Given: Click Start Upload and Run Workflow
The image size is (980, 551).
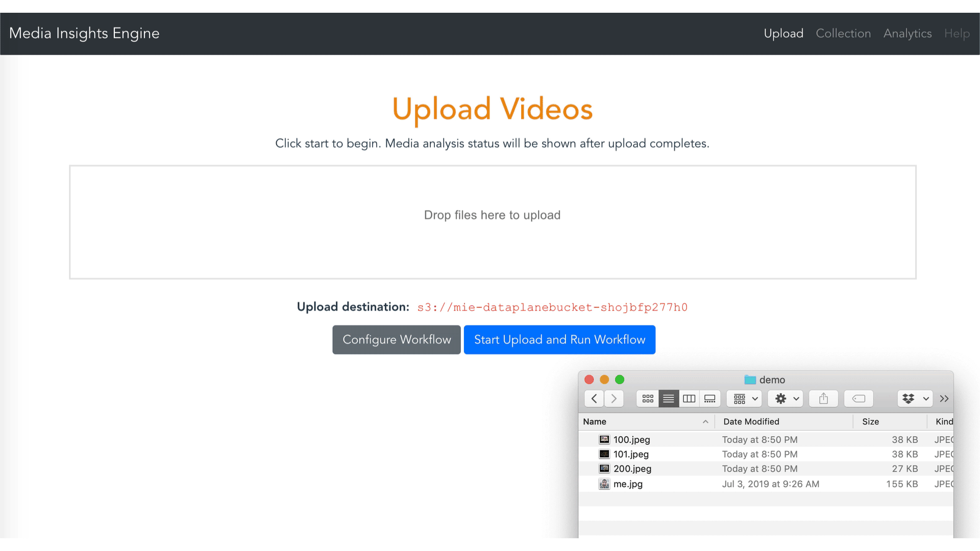Looking at the screenshot, I should (x=559, y=340).
